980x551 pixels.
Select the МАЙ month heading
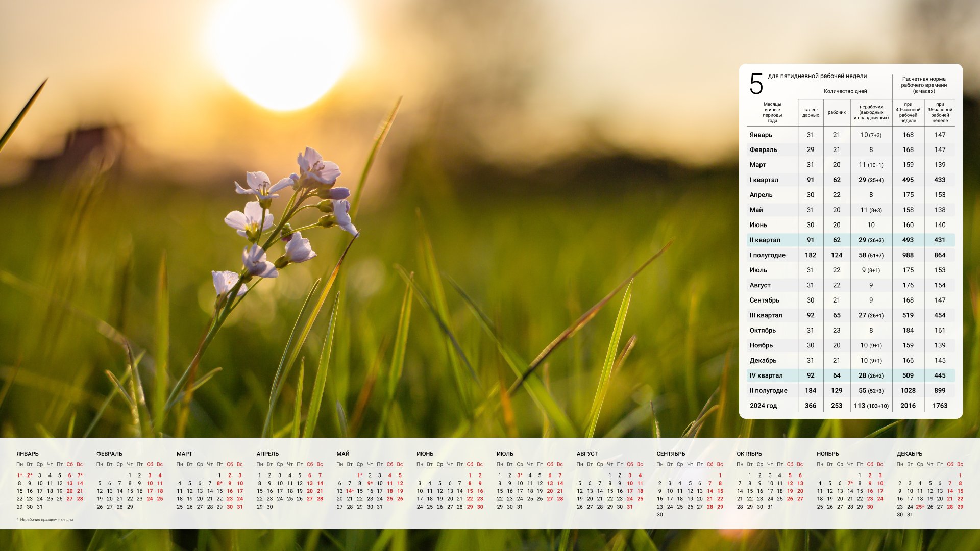(343, 454)
